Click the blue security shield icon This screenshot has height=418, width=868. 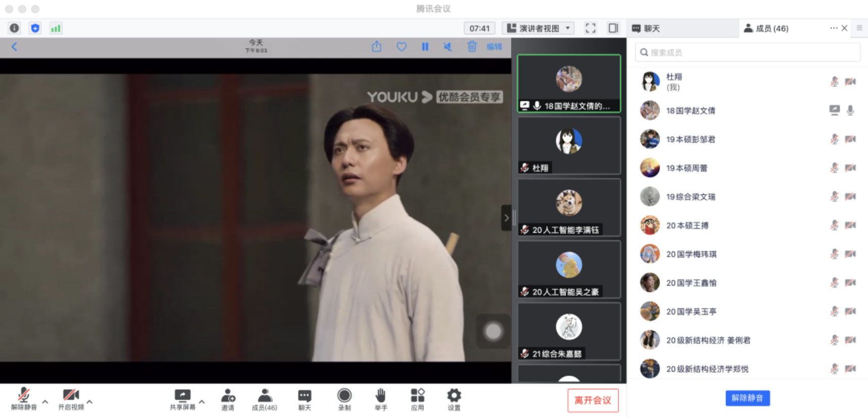[35, 28]
